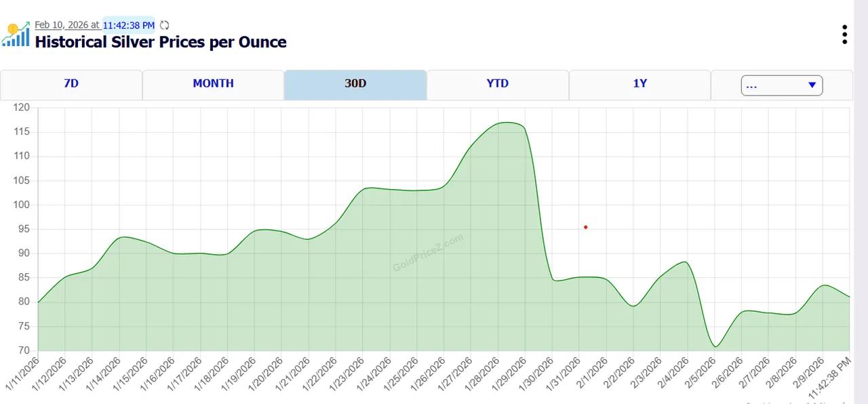Click the 100 y-axis value
868x404 pixels.
(22, 205)
